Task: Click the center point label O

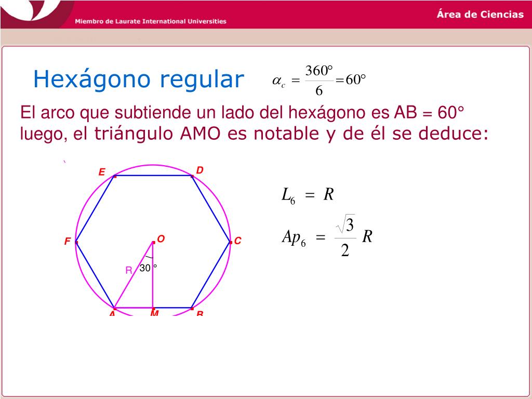Action: pyautogui.click(x=161, y=239)
